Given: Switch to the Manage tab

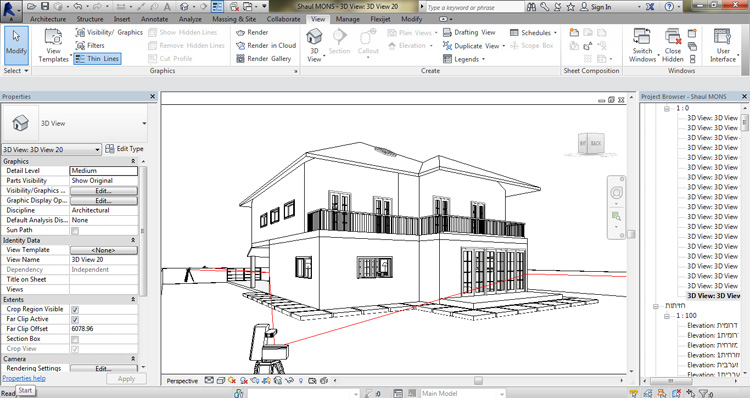Looking at the screenshot, I should click(x=348, y=19).
